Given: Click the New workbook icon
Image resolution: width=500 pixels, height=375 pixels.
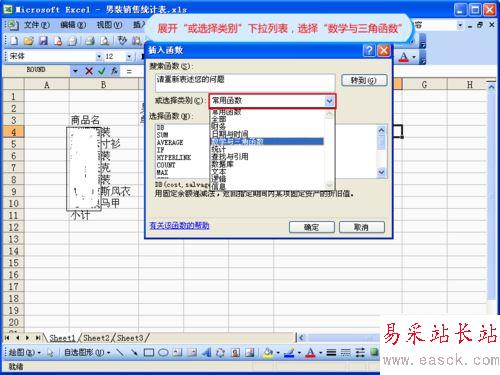Looking at the screenshot, I should click(x=14, y=41).
